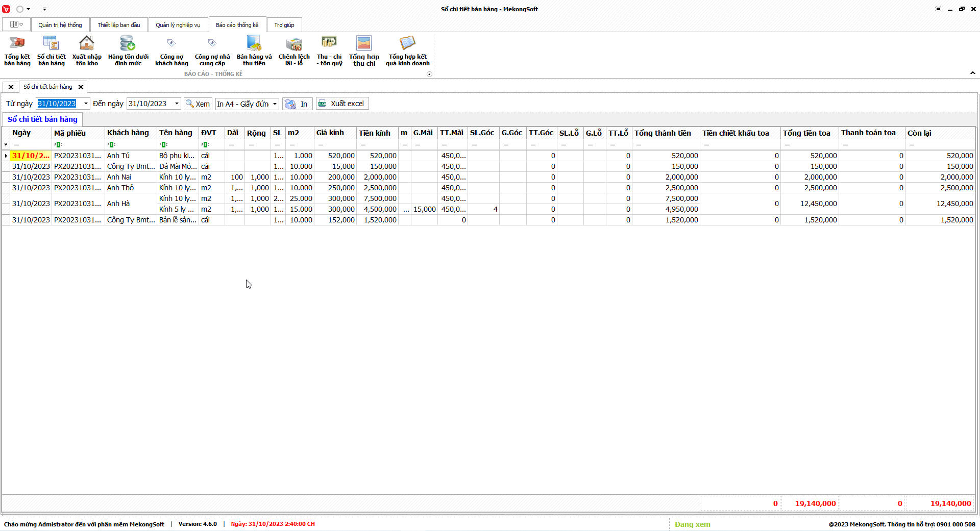The image size is (980, 531).
Task: Expand the Từ ngày date dropdown
Action: click(86, 104)
